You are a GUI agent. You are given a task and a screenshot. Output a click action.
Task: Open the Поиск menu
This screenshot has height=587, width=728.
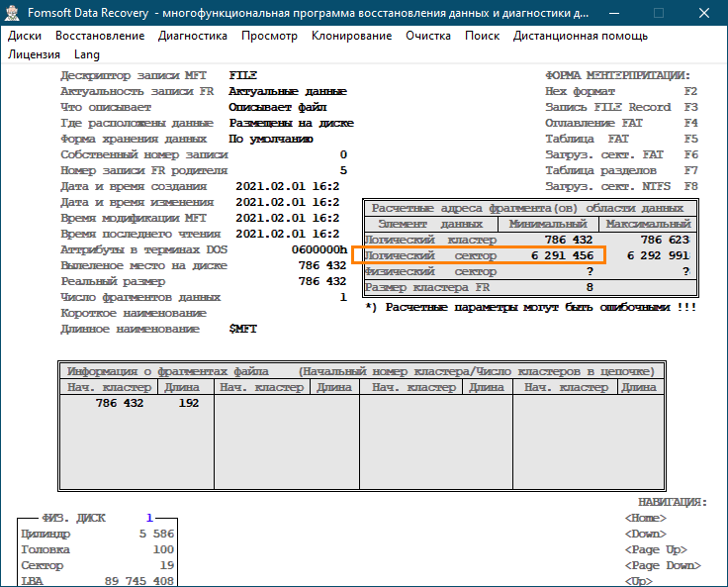click(482, 36)
